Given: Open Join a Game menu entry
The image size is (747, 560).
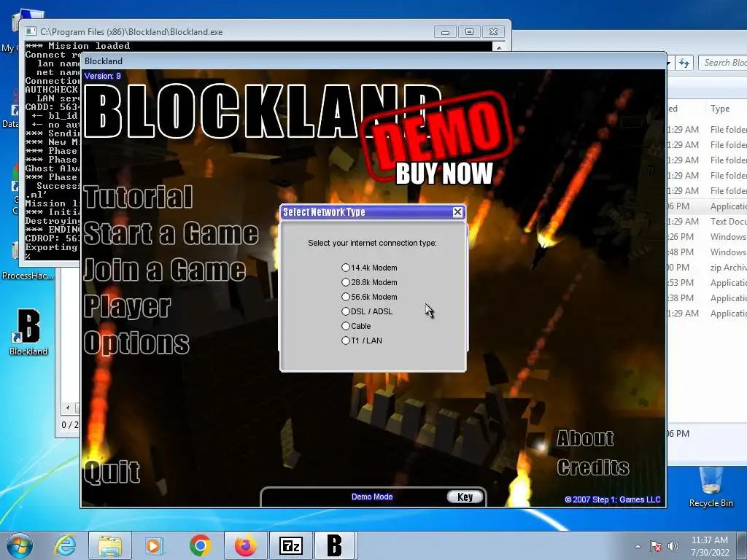Looking at the screenshot, I should click(x=165, y=270).
